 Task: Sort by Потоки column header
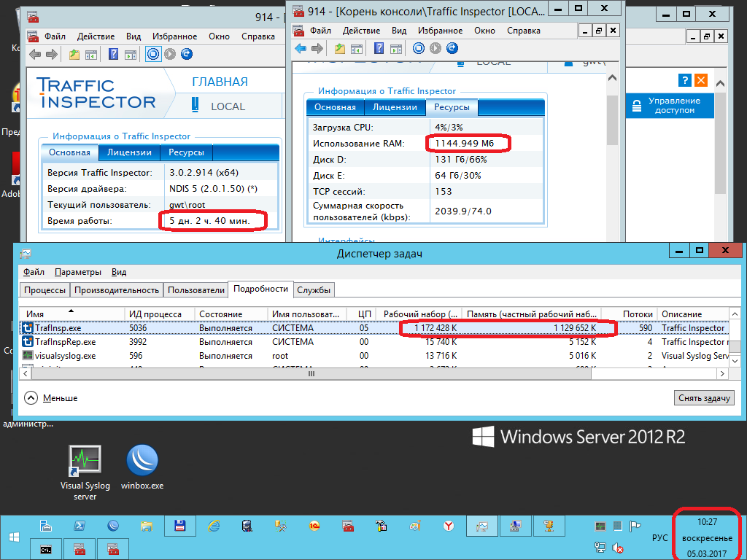click(630, 314)
